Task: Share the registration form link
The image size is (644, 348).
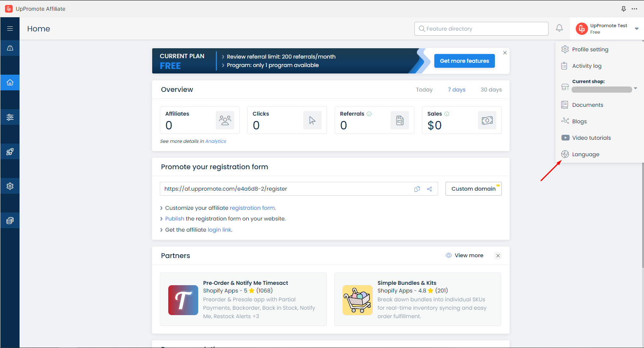Action: click(429, 189)
